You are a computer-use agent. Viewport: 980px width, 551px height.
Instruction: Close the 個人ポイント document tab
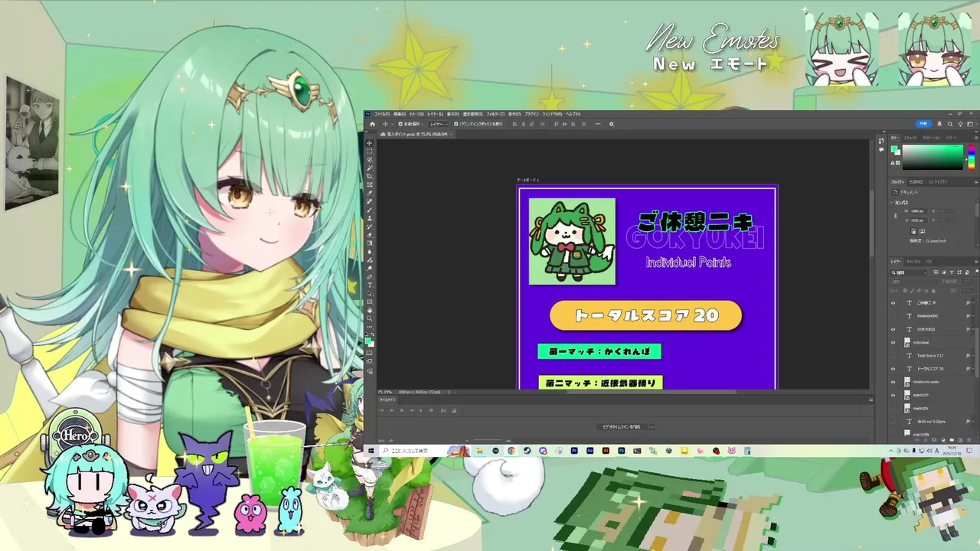(451, 134)
